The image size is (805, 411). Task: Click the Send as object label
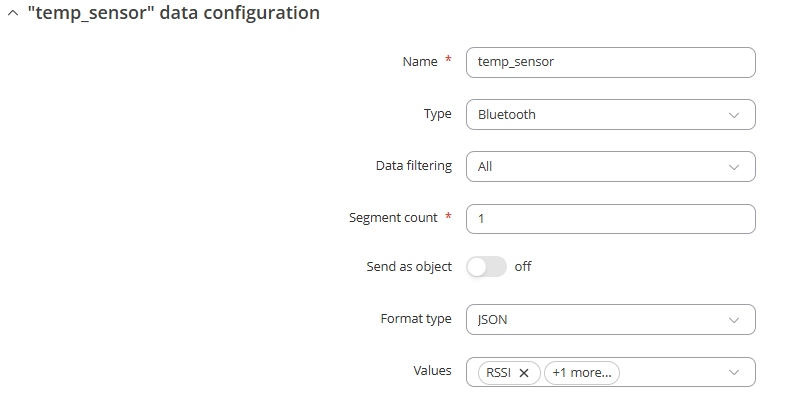point(409,267)
